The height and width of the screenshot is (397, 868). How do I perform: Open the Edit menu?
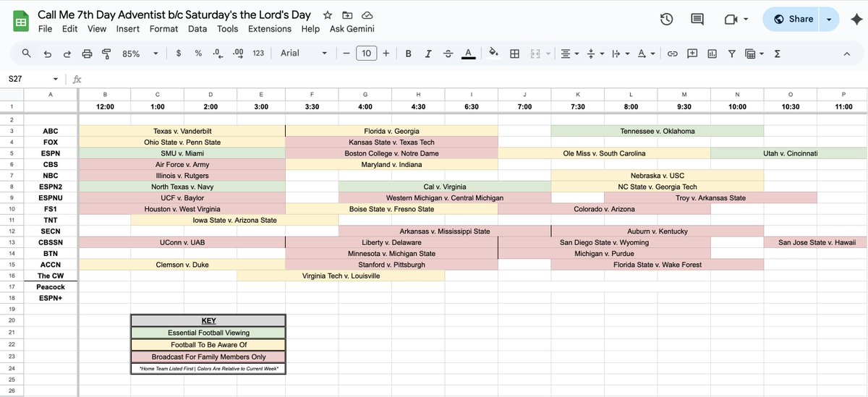coord(69,29)
